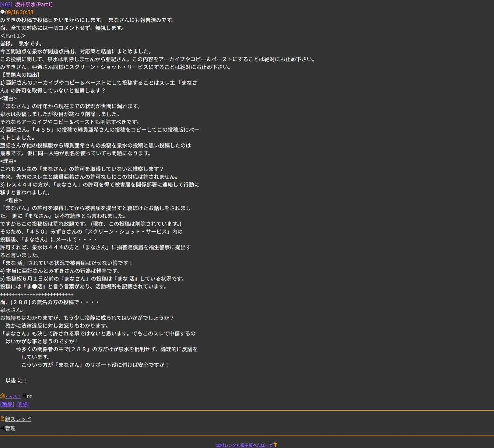The height and width of the screenshot is (448, 494).
Task: Open the 編集 edit link
Action: (7, 404)
